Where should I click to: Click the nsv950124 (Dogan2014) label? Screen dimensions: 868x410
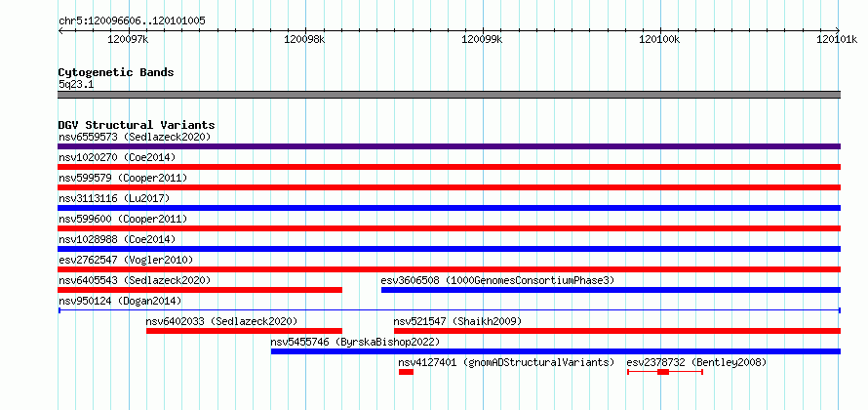(120, 301)
